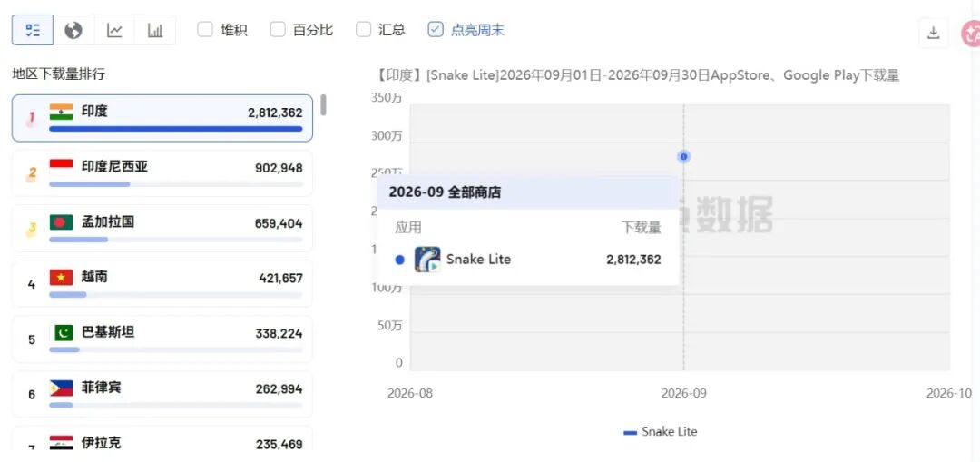Screen dimensions: 980x462
Task: Click the 应用 column header in tooltip
Action: point(408,228)
